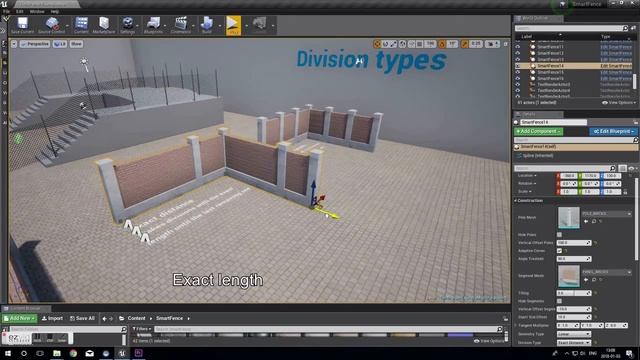Screen dimensions: 640x360
Task: Open the Blueprints toolbar icon
Action: (x=153, y=25)
